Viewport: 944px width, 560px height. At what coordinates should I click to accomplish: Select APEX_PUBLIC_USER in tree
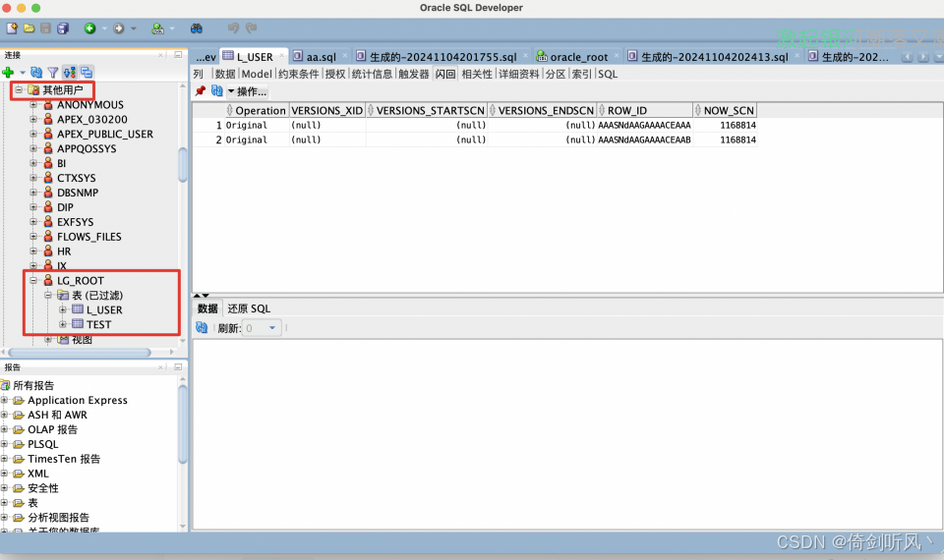(105, 135)
